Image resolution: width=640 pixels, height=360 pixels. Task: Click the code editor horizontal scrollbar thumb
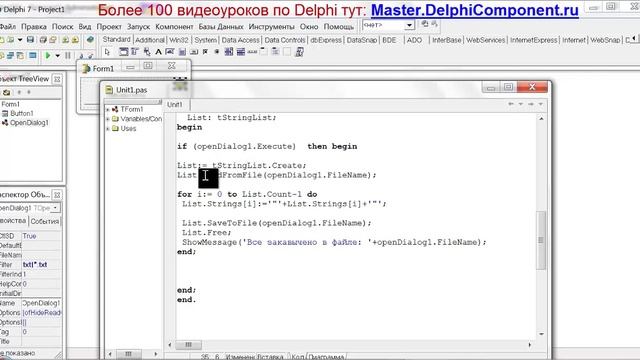tap(188, 345)
